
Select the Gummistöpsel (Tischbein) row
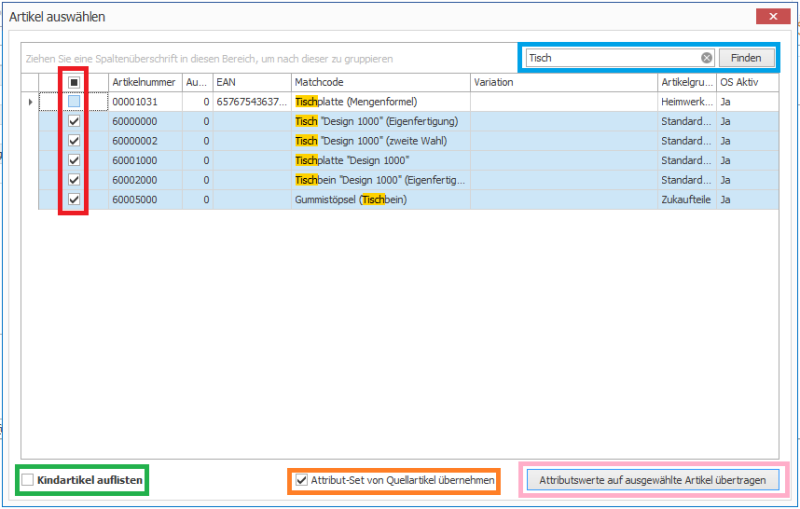[x=380, y=200]
